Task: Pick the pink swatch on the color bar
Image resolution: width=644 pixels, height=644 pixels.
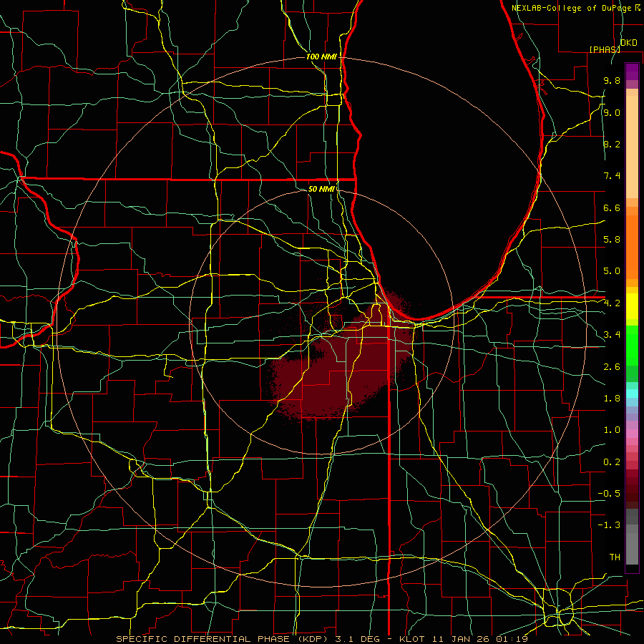Action: tap(632, 434)
